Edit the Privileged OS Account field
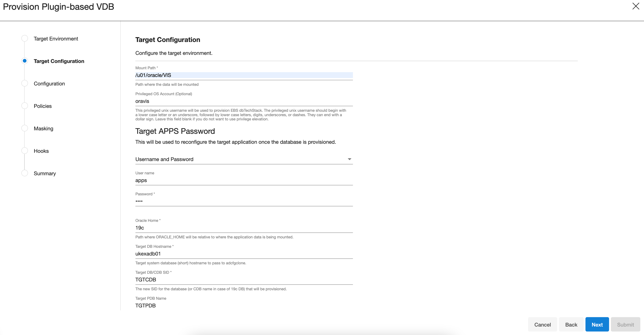This screenshot has height=335, width=644. (x=244, y=101)
